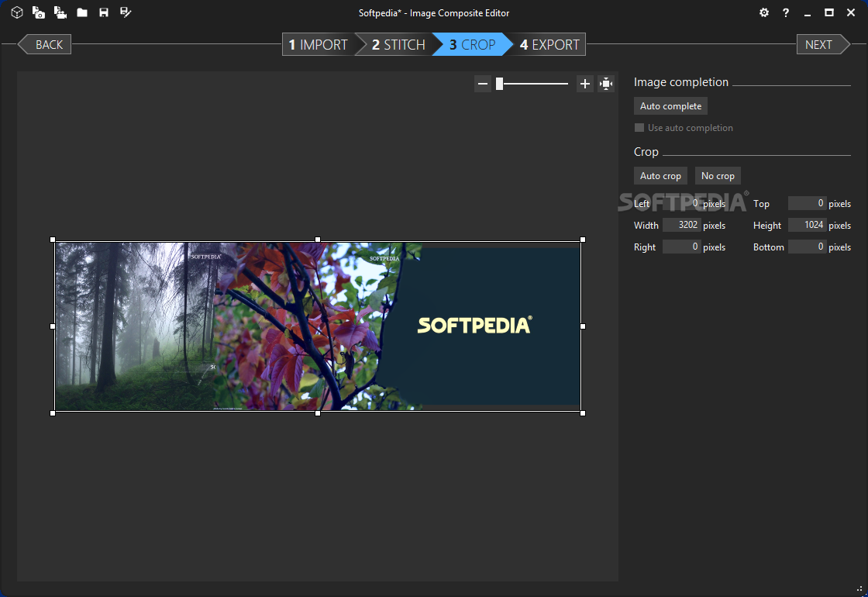Click the top-center crop handle
The height and width of the screenshot is (597, 868).
318,240
